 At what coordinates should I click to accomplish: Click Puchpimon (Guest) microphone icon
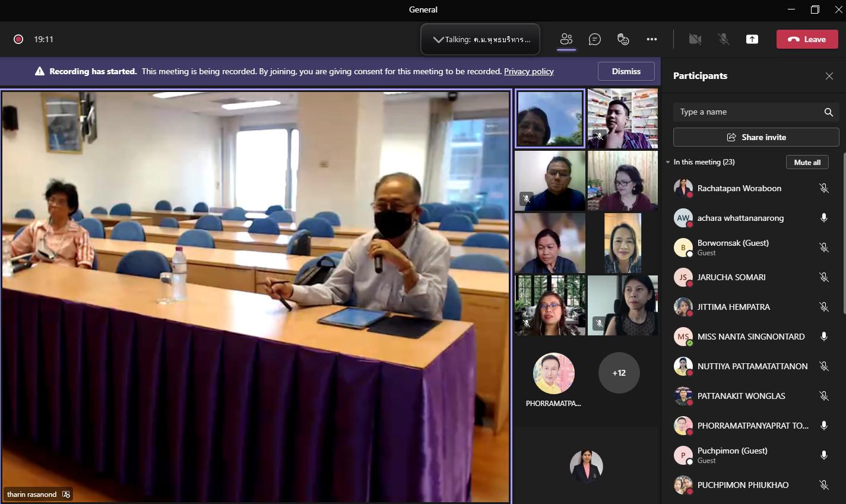(824, 455)
